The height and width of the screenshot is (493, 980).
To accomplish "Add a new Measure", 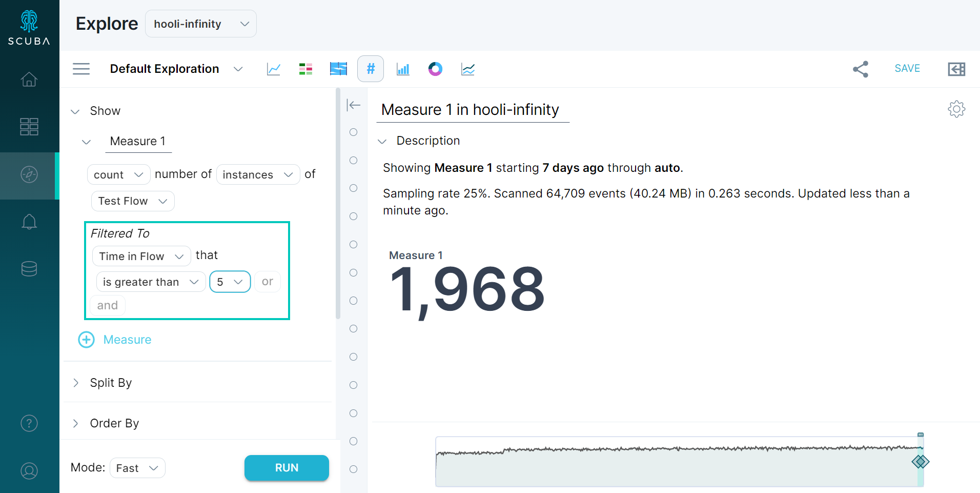I will (115, 340).
